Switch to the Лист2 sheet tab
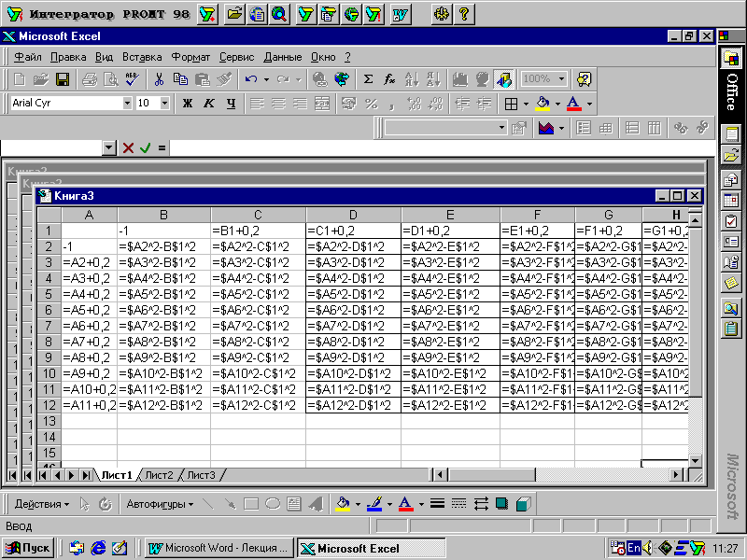747x560 pixels. point(158,475)
